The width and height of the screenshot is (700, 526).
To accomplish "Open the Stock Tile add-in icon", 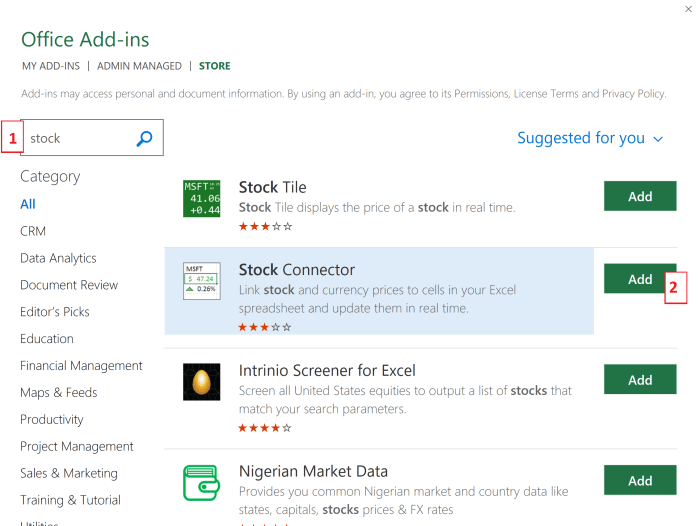I will point(201,198).
